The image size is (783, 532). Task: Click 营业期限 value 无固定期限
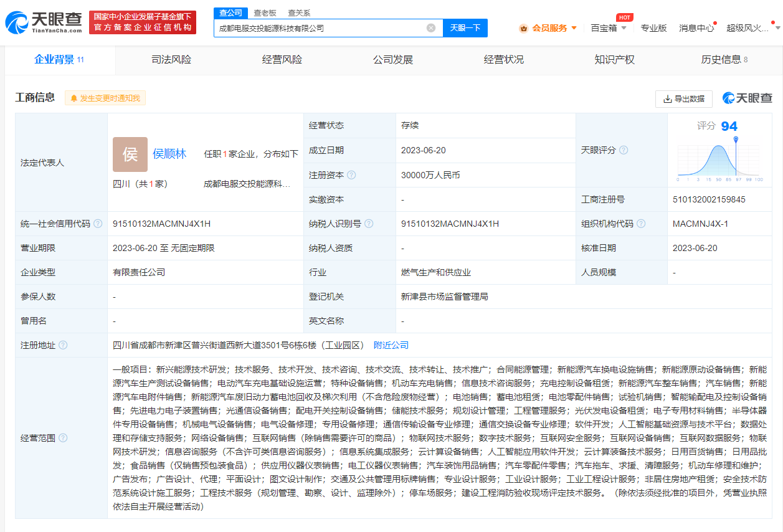pyautogui.click(x=193, y=248)
